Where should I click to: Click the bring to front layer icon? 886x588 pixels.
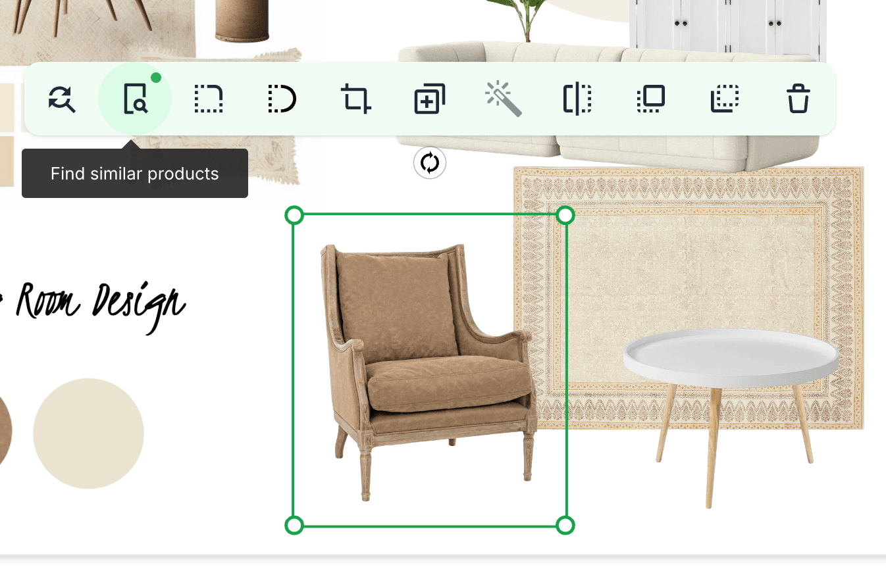coord(651,99)
